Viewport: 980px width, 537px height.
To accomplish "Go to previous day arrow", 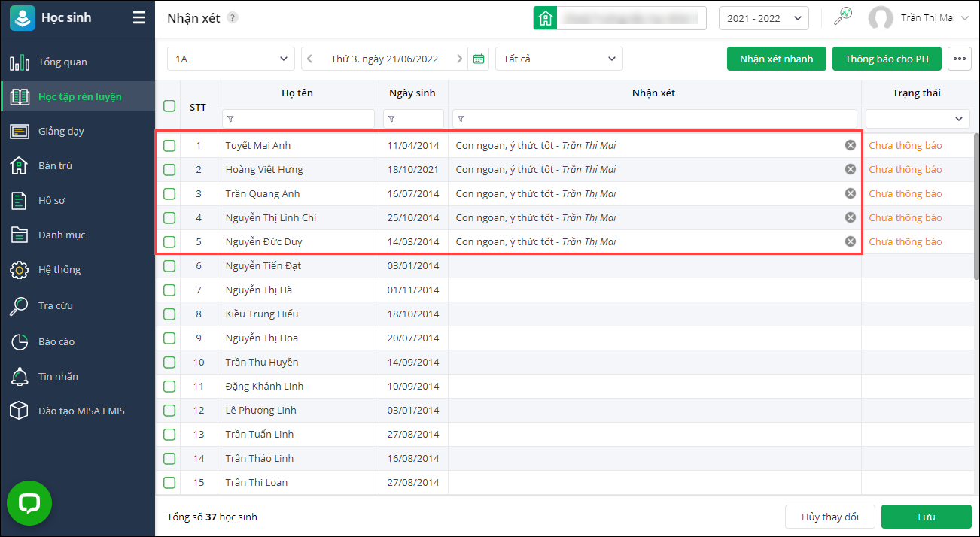I will [x=310, y=59].
